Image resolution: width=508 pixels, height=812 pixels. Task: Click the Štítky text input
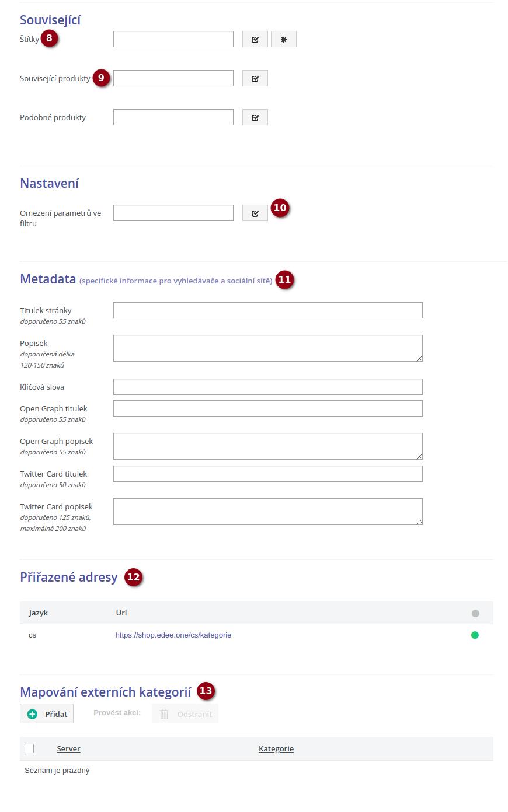tap(173, 39)
